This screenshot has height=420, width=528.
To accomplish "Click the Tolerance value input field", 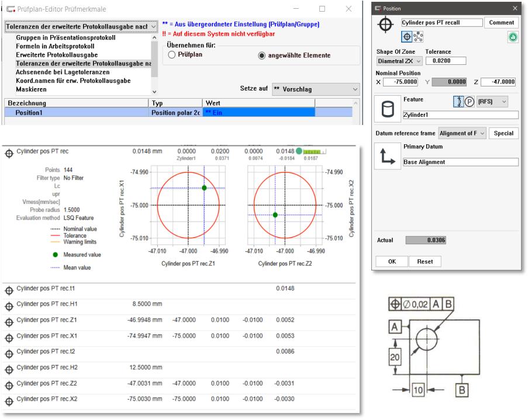I will (x=445, y=61).
